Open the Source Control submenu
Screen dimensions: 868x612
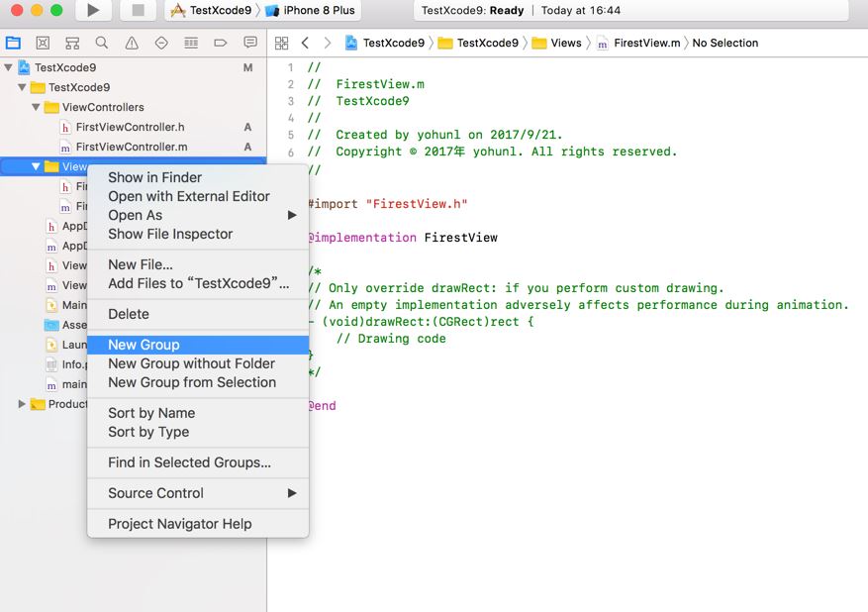[x=198, y=493]
